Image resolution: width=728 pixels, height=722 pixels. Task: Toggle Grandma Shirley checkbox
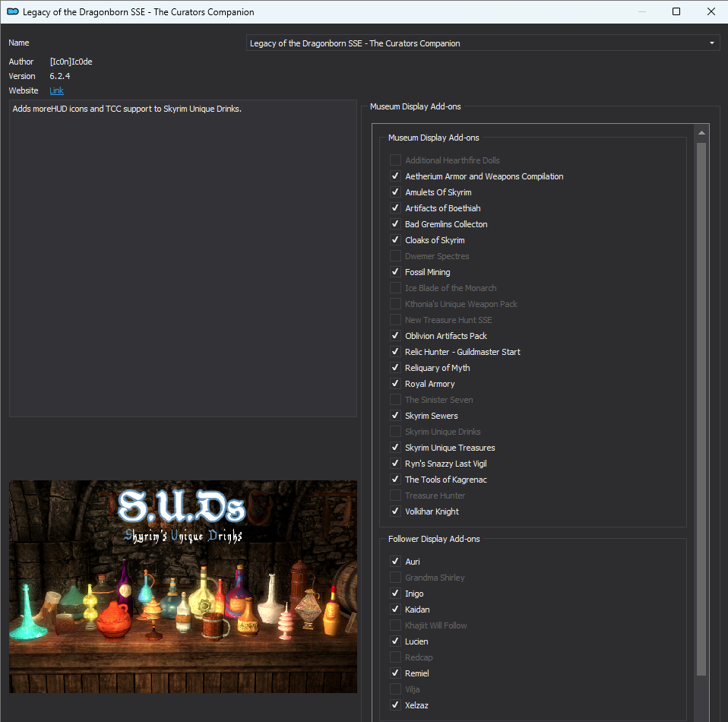(395, 577)
